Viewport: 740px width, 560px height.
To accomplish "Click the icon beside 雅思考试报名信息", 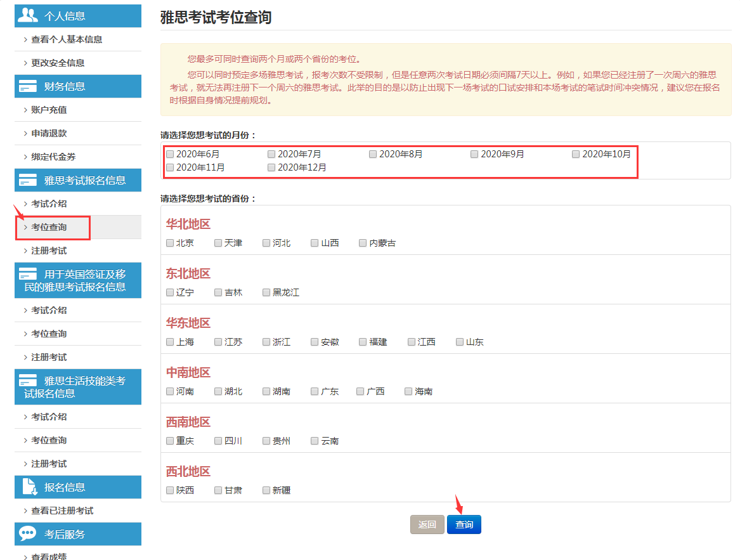I will point(27,180).
